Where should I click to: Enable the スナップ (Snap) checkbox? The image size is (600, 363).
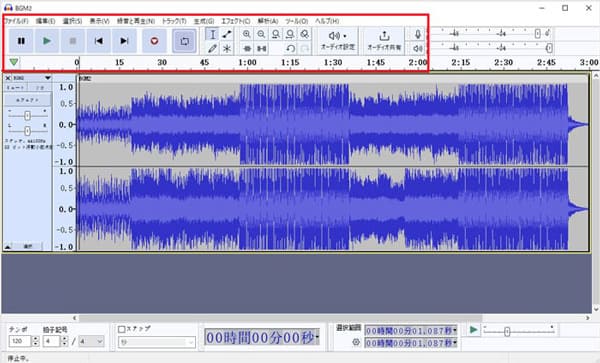coord(122,329)
